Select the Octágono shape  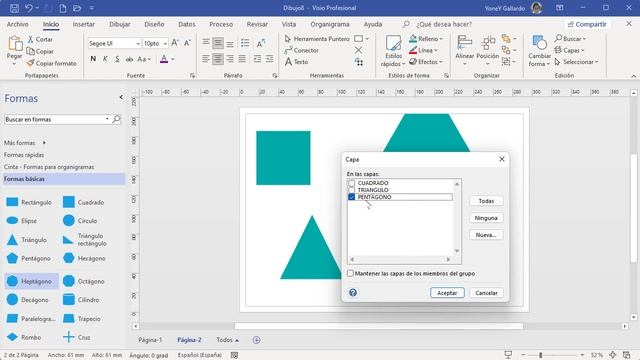pos(84,281)
